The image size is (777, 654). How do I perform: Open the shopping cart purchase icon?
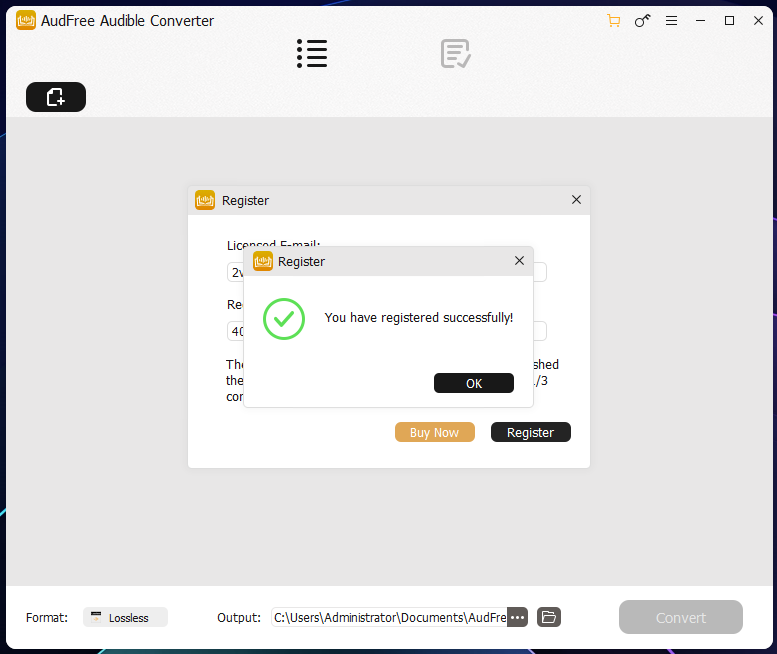[613, 21]
